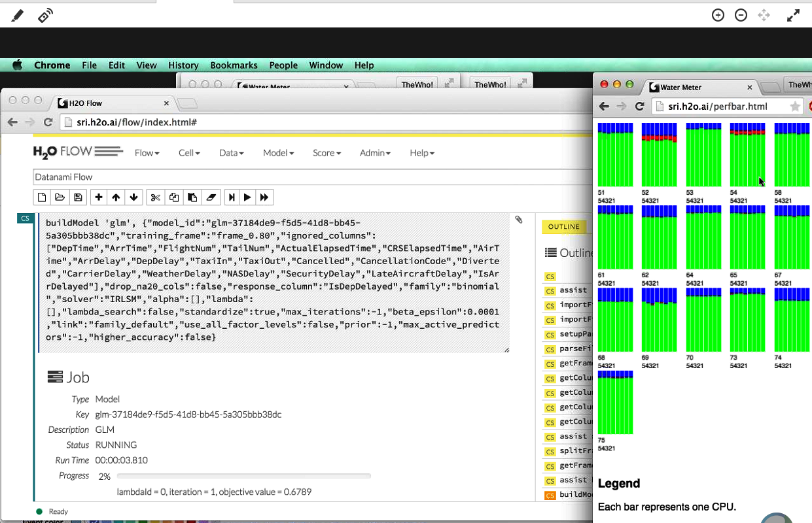Open the Model dropdown menu
The width and height of the screenshot is (812, 523).
pyautogui.click(x=278, y=153)
